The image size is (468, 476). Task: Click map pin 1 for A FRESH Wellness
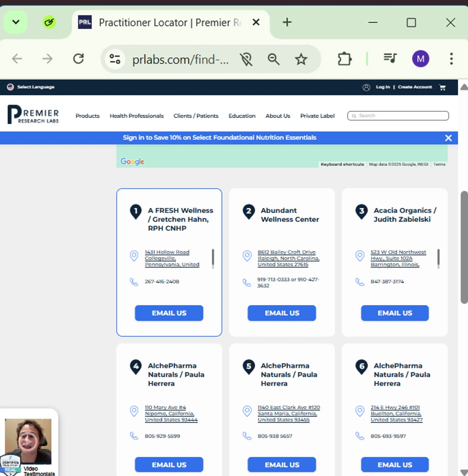coord(136,212)
